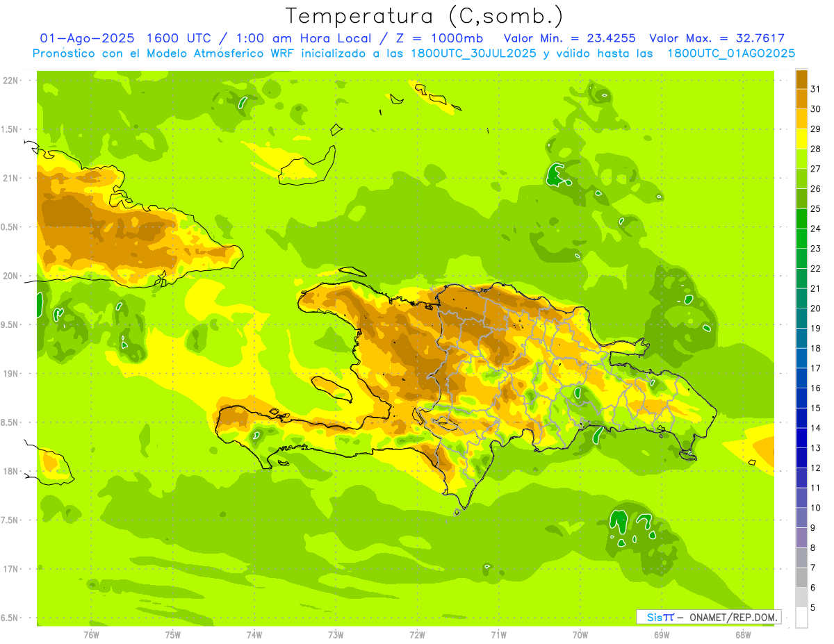The image size is (834, 644).
Task: Select the 'Valor Max. = 32.7617' text
Action: click(717, 38)
